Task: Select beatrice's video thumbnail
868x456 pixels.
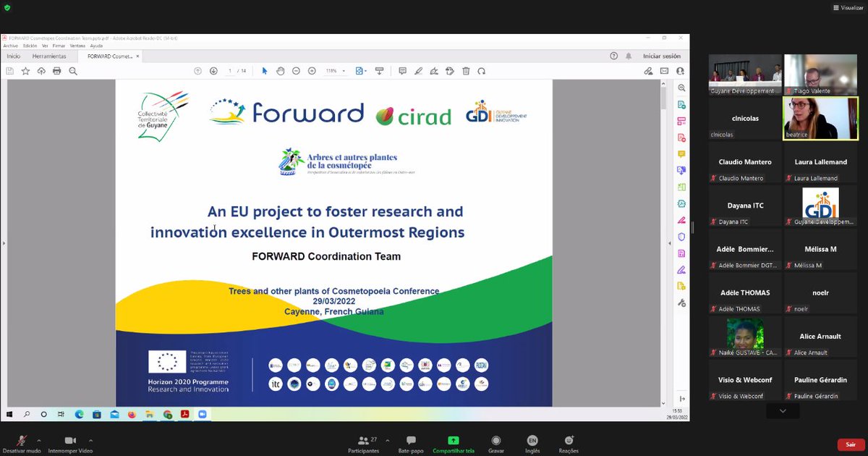Action: (821, 118)
